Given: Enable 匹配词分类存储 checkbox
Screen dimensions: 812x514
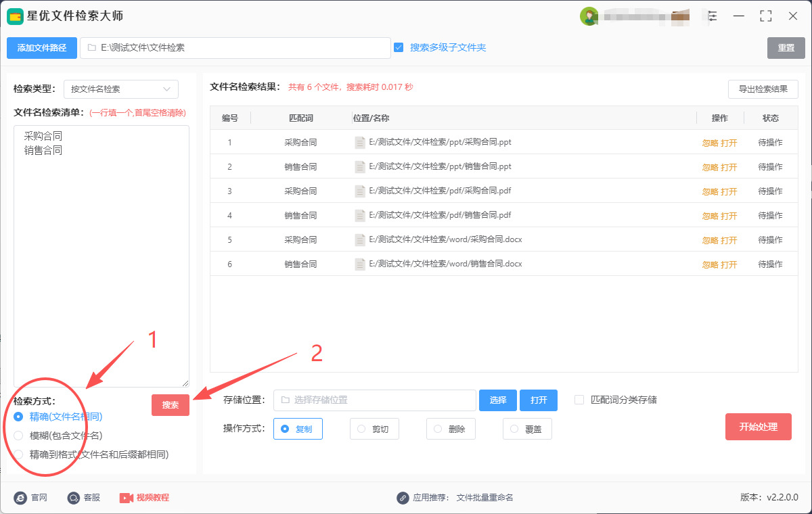Looking at the screenshot, I should click(x=579, y=400).
